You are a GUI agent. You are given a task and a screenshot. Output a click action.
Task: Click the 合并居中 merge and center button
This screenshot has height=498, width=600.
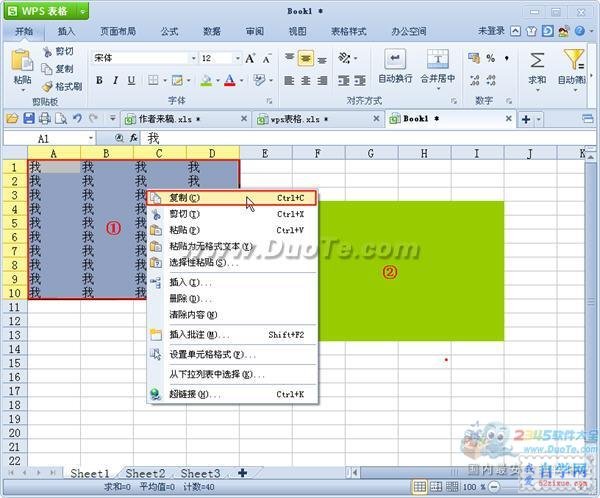pyautogui.click(x=438, y=70)
